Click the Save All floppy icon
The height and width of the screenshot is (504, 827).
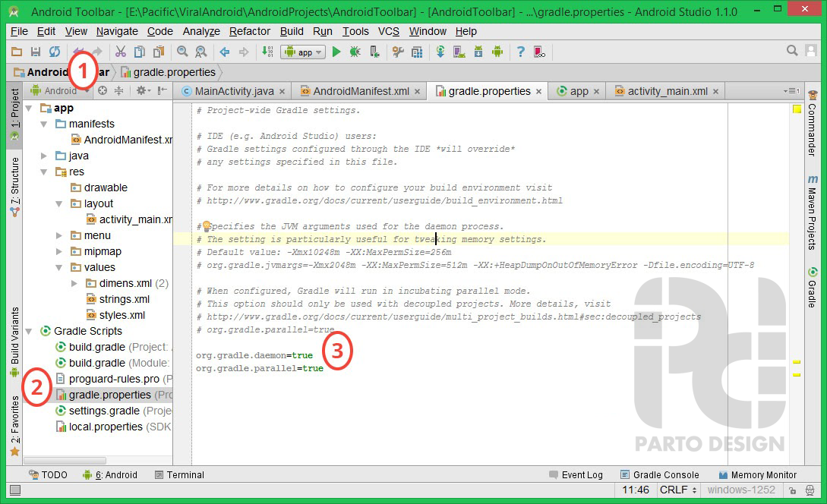[36, 52]
